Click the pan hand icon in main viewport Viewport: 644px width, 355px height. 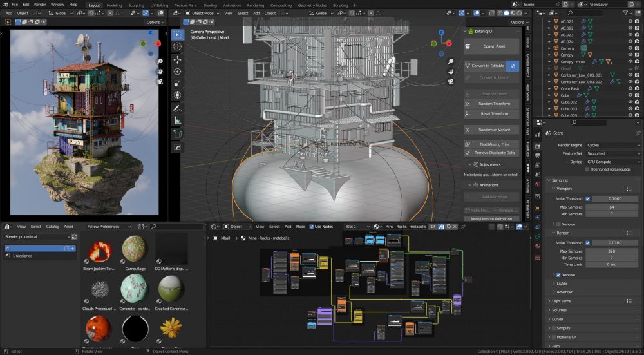coord(451,72)
